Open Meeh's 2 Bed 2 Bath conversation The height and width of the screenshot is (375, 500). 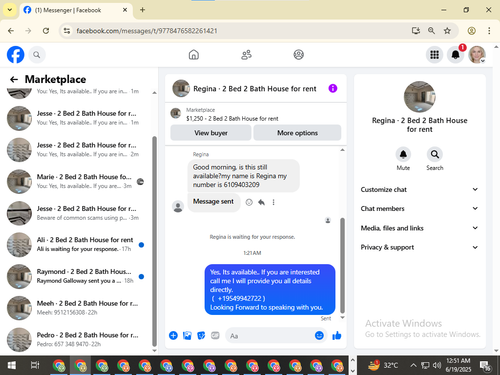point(77,308)
